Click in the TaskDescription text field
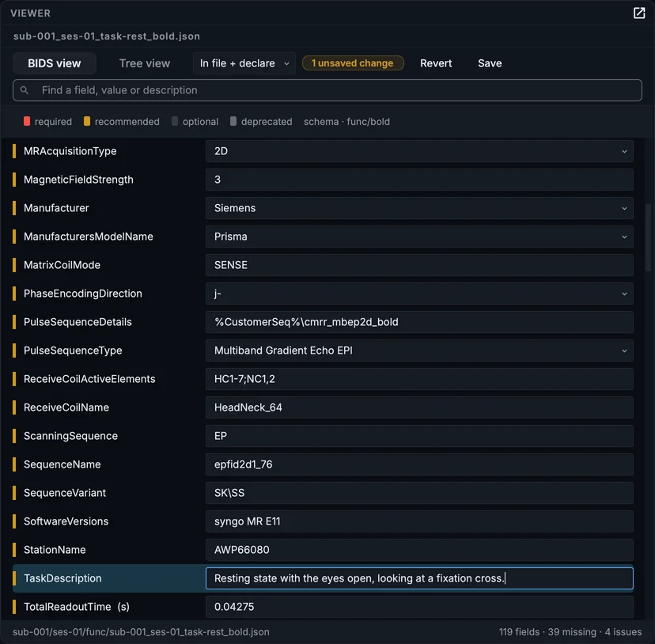This screenshot has width=655, height=644. coord(419,578)
